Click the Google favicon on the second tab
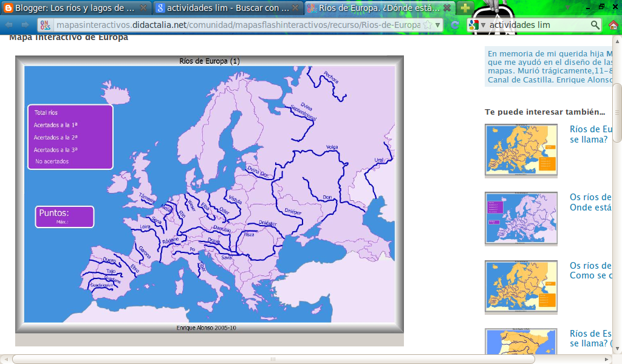622x364 pixels. coord(160,7)
